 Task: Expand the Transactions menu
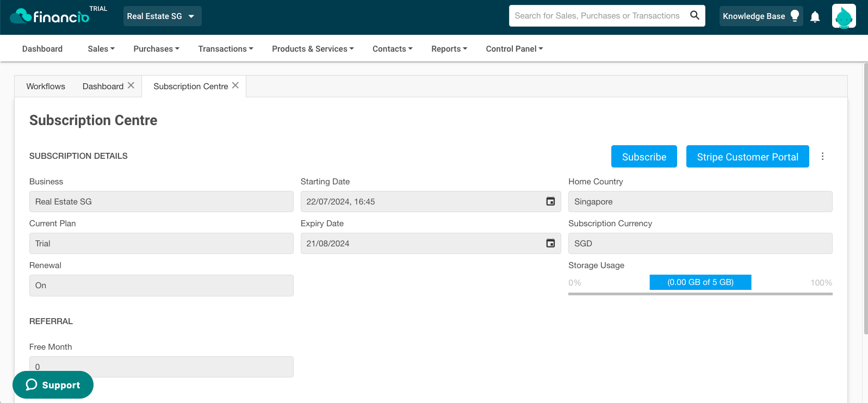(226, 49)
